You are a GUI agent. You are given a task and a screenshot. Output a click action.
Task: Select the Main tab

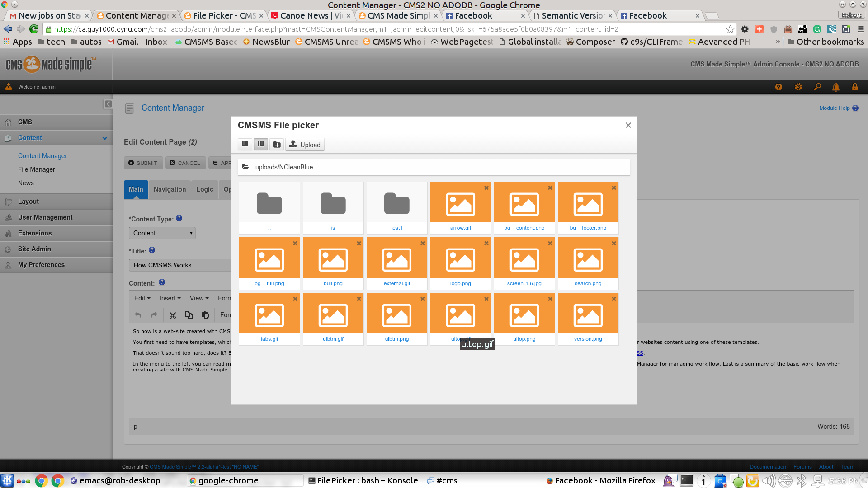tap(136, 189)
